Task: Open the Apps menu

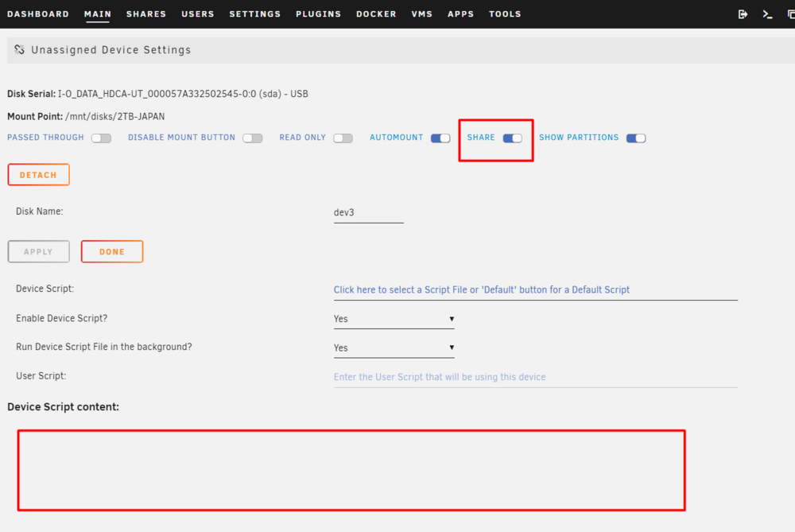Action: click(x=460, y=14)
